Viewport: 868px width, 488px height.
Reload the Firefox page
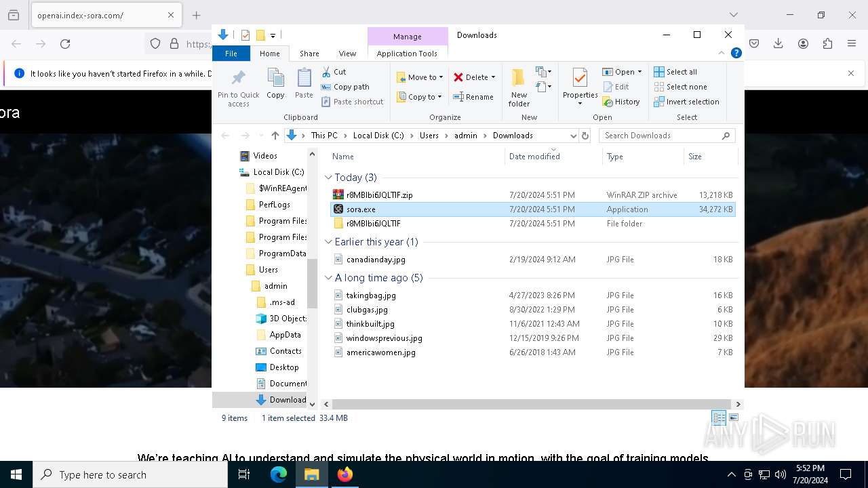coord(65,44)
